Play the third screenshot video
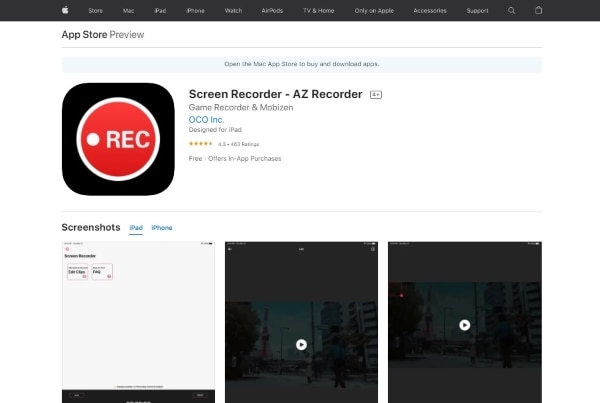The width and height of the screenshot is (600, 403). click(x=465, y=325)
